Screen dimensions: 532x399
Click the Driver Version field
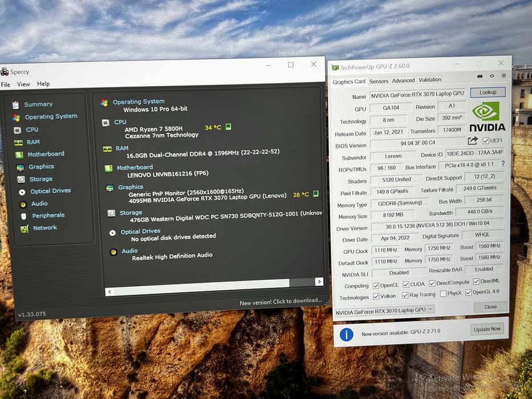[437, 225]
